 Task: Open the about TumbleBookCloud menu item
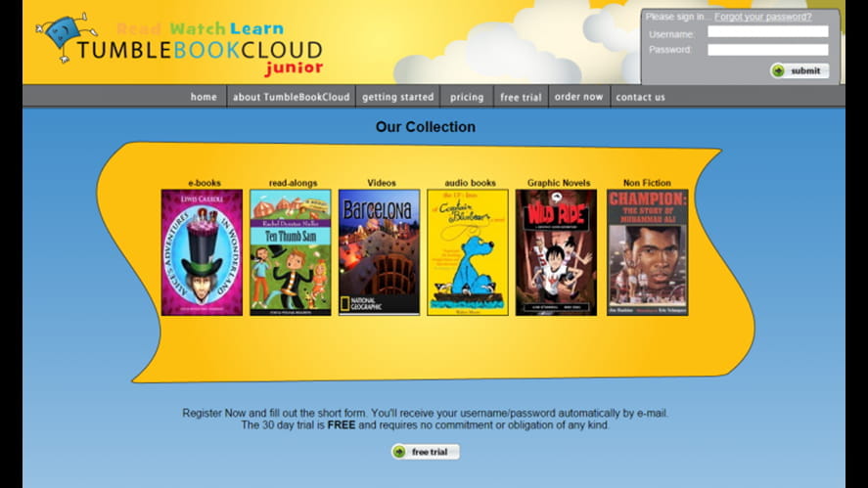tap(292, 97)
